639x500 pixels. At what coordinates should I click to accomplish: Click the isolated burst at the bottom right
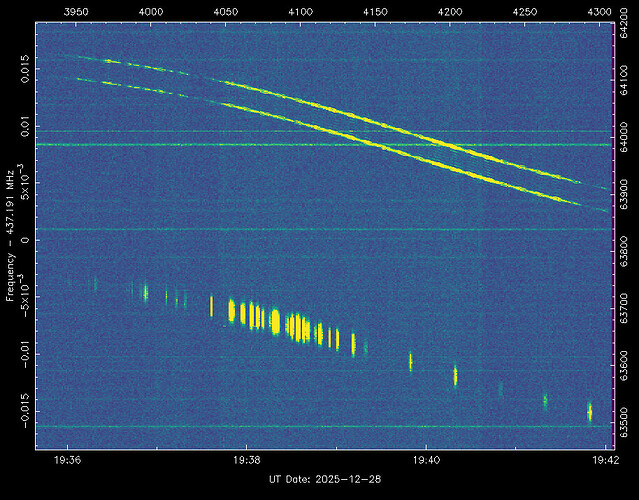pos(589,411)
